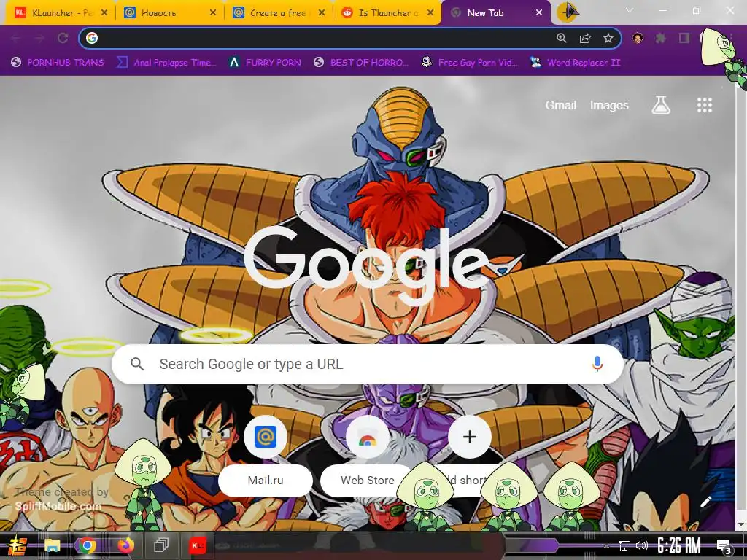The width and height of the screenshot is (747, 560).
Task: Share this page icon
Action: 585,38
